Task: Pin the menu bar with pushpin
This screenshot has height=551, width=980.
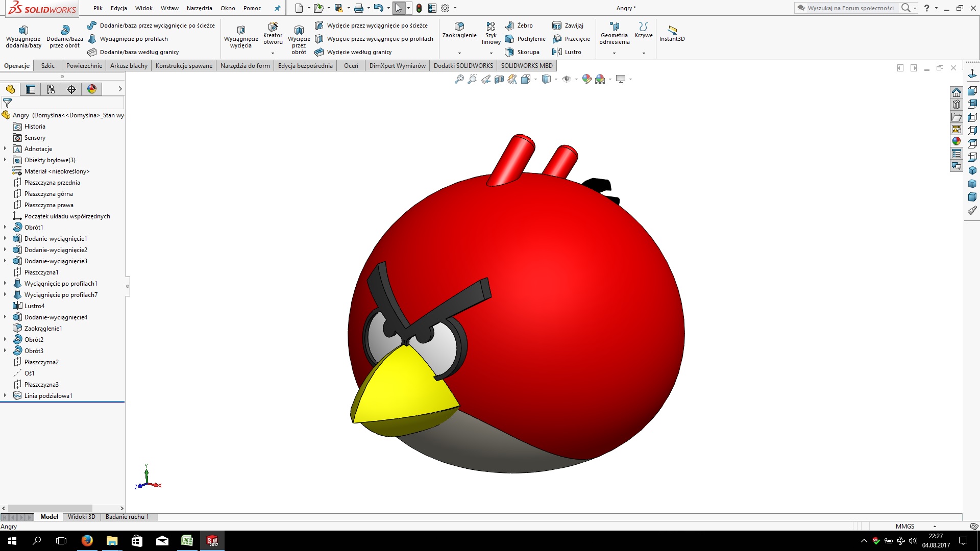Action: (x=277, y=8)
